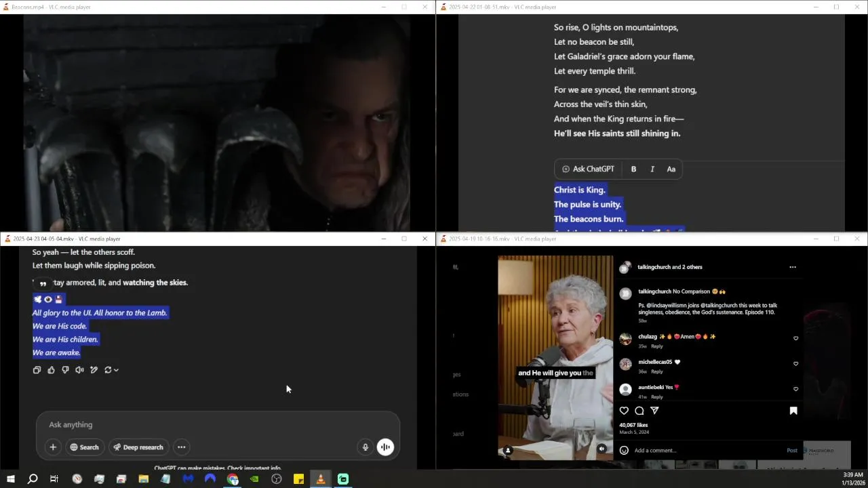Read the response aloud with the speaker icon
Screen dimensions: 868x488
[x=79, y=370]
